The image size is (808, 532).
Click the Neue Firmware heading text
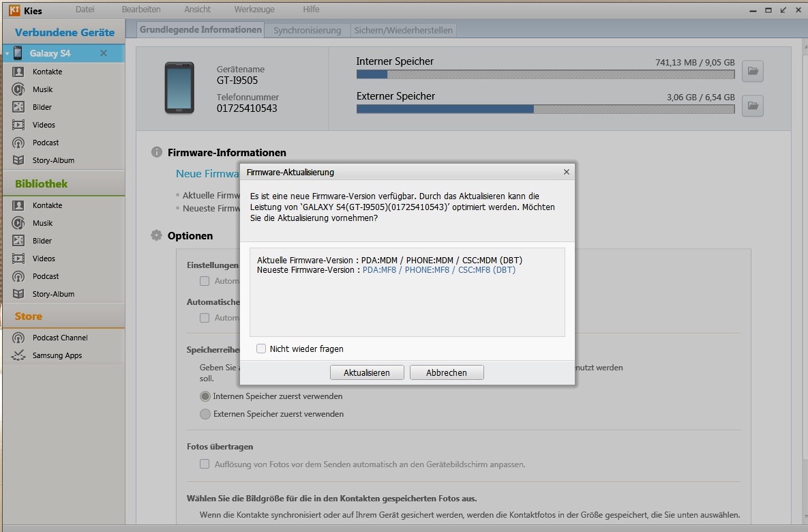point(208,174)
